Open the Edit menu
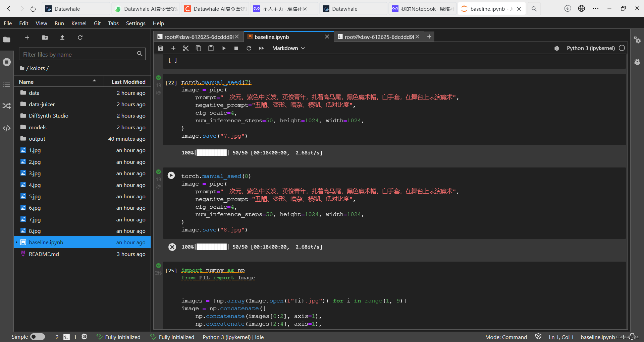The image size is (644, 342). [24, 23]
